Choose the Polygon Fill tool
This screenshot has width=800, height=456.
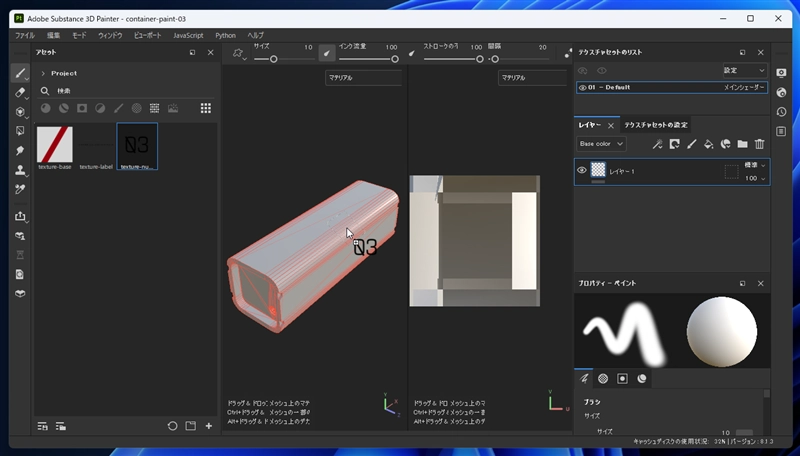pyautogui.click(x=20, y=130)
